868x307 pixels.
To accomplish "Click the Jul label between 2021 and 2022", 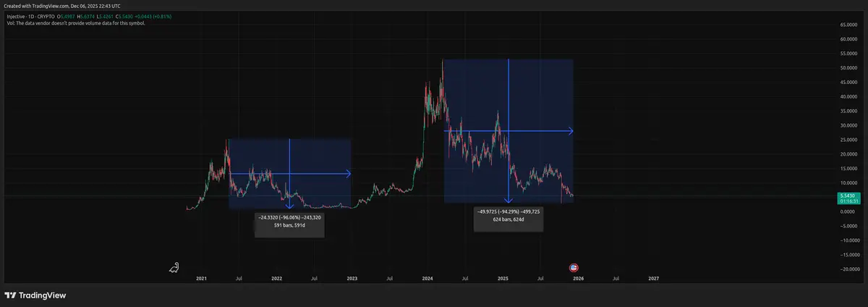I will click(239, 278).
